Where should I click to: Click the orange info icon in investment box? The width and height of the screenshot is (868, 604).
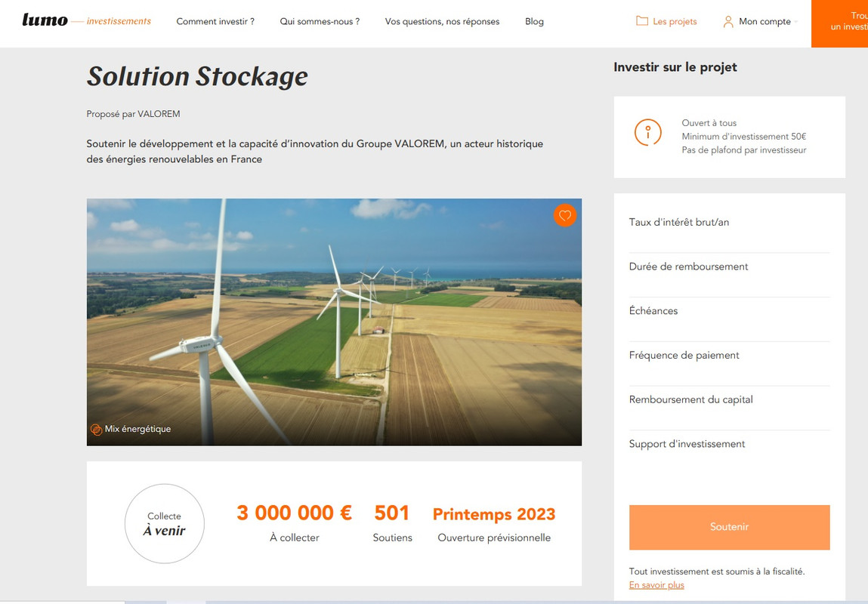(647, 133)
